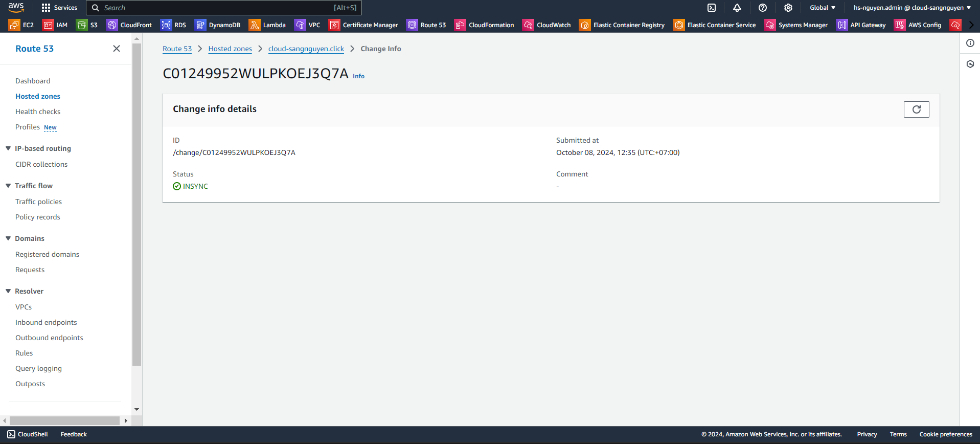The image size is (980, 444).
Task: Open the notifications bell
Action: click(x=737, y=8)
